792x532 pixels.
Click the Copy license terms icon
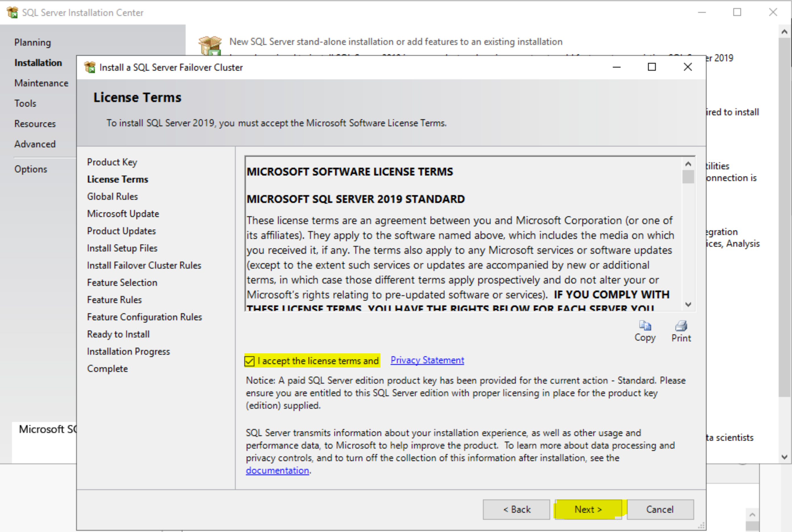point(645,326)
